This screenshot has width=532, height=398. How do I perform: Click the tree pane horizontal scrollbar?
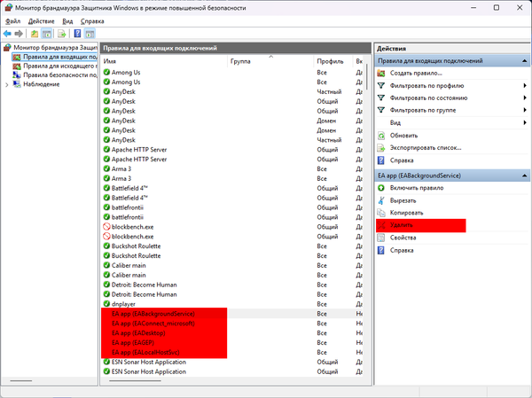[x=21, y=380]
